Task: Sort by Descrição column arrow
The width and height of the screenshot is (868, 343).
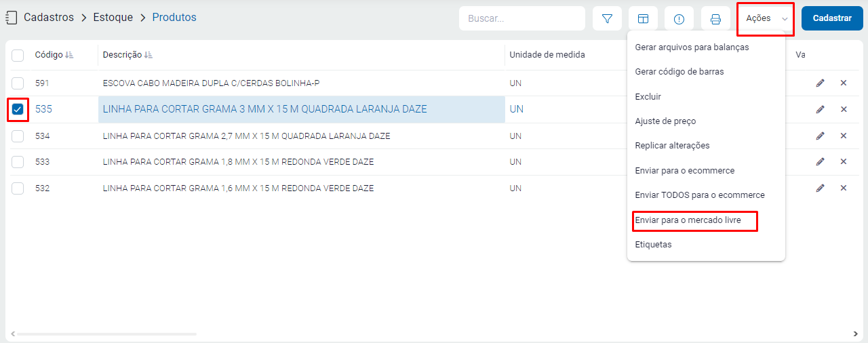Action: tap(149, 55)
